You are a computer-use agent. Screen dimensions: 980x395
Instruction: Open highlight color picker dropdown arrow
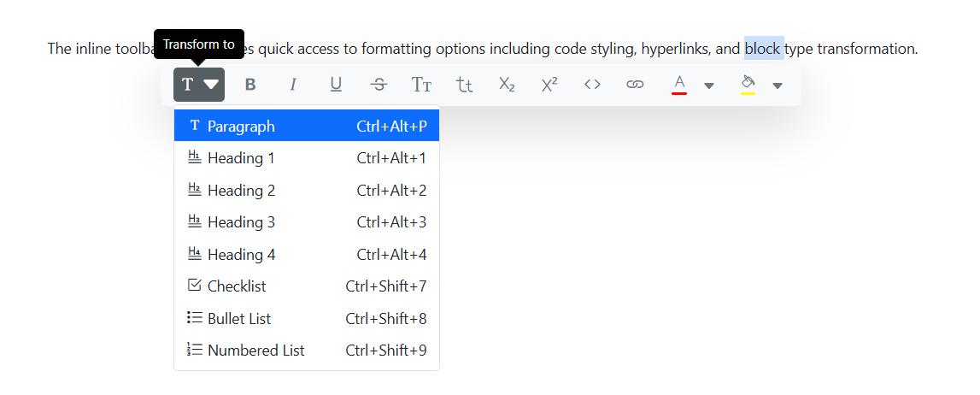pyautogui.click(x=778, y=85)
